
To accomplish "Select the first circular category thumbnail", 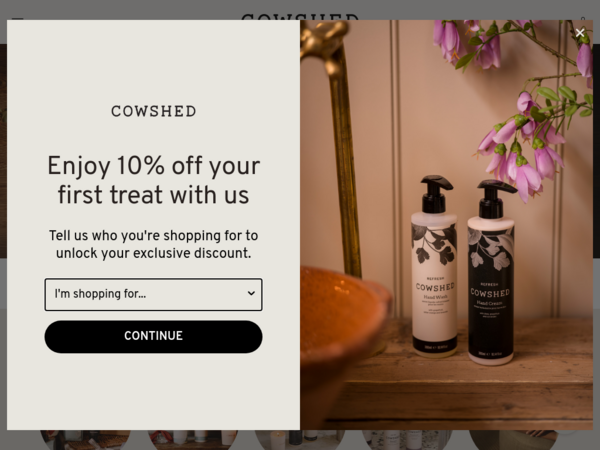I will [85, 440].
